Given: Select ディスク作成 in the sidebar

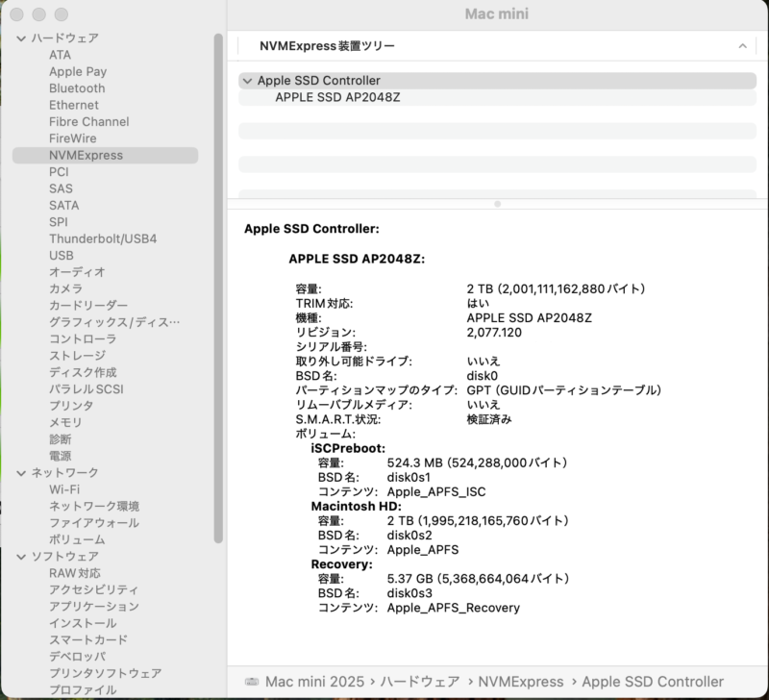Looking at the screenshot, I should coord(83,372).
